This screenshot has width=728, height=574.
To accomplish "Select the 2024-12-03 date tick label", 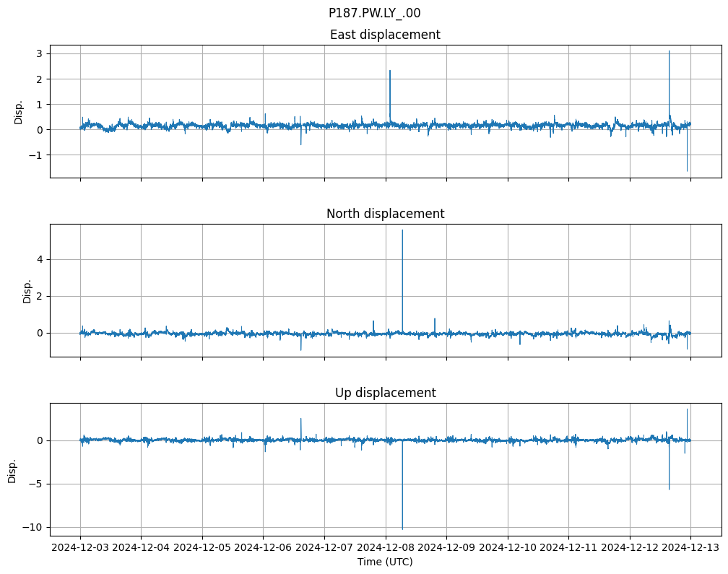I will click(x=80, y=547).
